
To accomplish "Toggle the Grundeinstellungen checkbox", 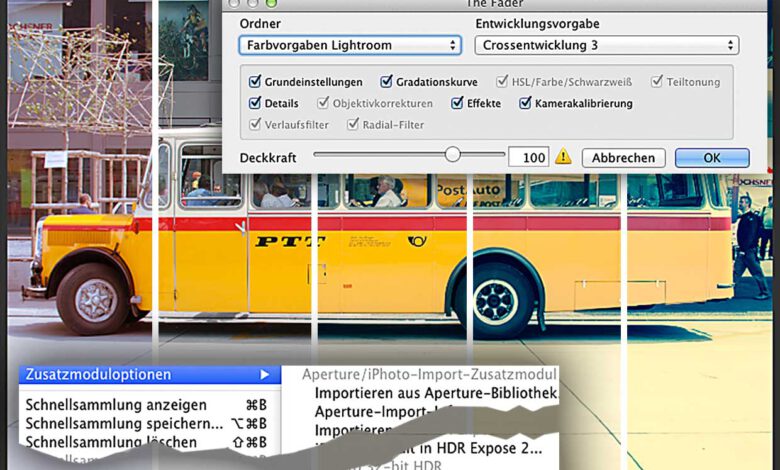I will [x=255, y=82].
